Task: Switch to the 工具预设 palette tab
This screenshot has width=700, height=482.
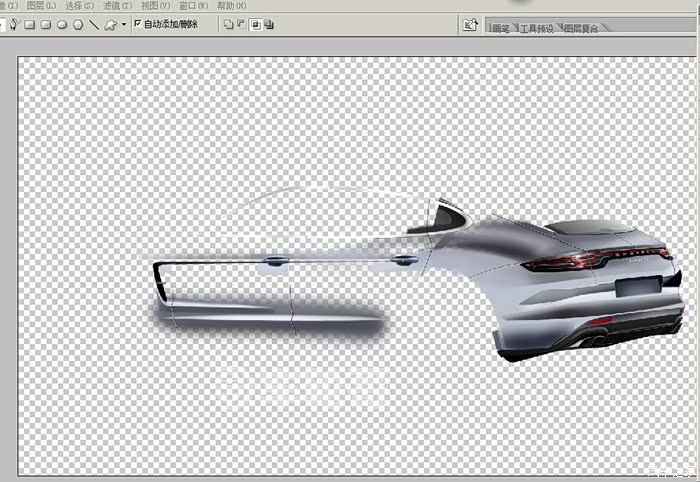Action: [537, 29]
